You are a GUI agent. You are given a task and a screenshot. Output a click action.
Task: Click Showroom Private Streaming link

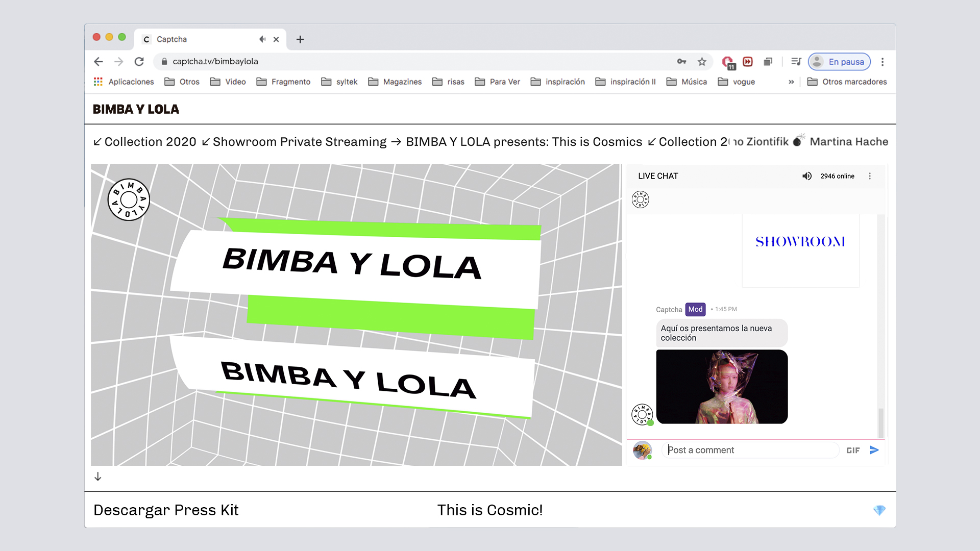(300, 142)
